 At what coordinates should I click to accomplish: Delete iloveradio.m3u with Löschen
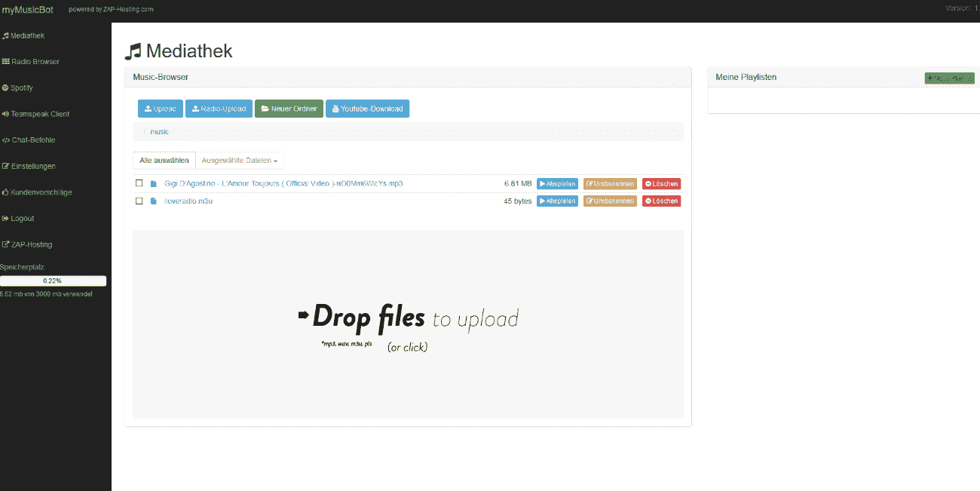click(x=661, y=201)
